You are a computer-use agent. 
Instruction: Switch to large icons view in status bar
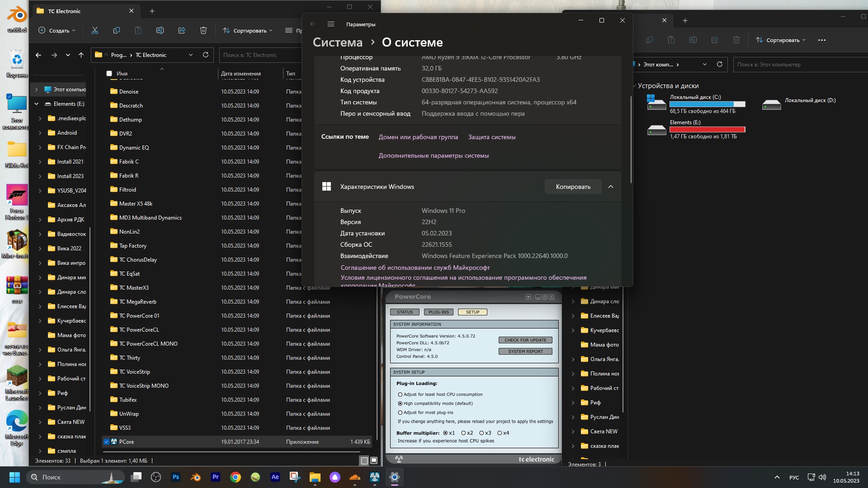point(374,460)
